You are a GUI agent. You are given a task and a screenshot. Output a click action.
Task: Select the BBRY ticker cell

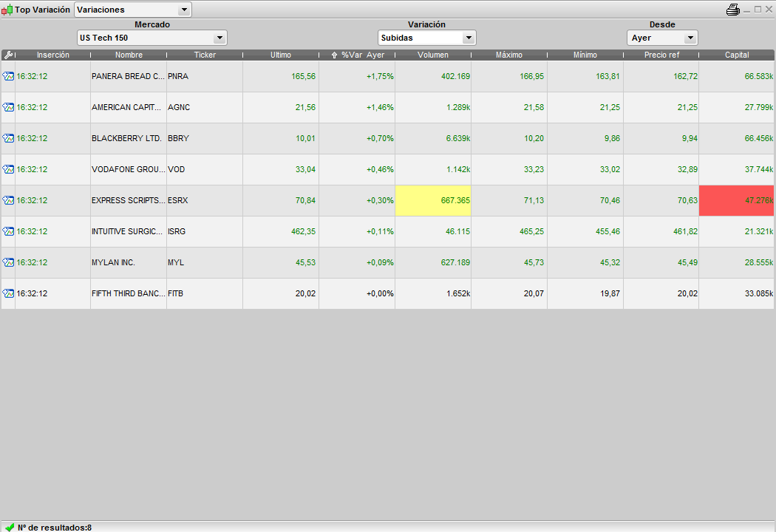[205, 139]
